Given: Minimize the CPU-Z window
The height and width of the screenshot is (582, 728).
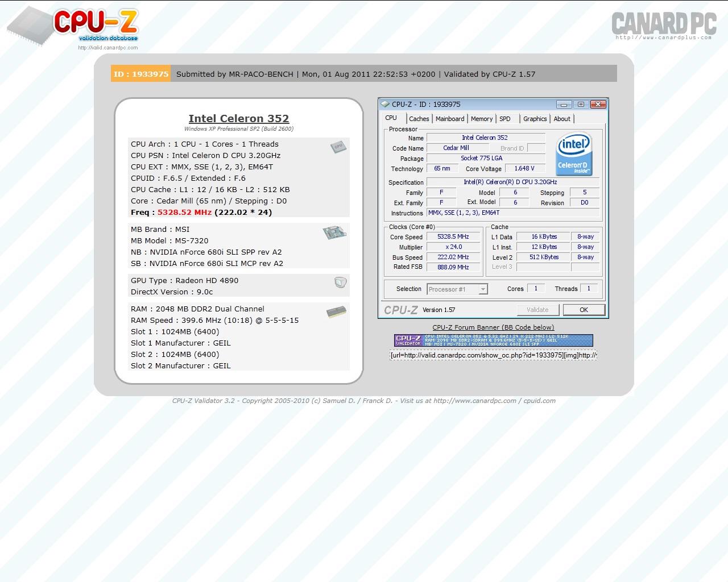Looking at the screenshot, I should tap(564, 104).
